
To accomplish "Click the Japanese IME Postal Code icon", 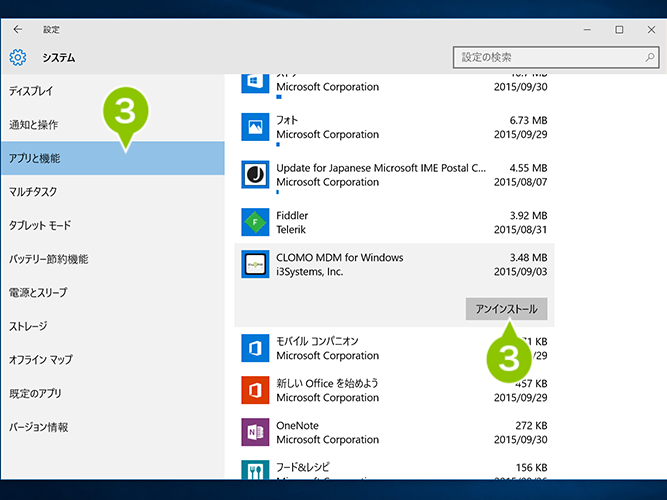I will 255,174.
